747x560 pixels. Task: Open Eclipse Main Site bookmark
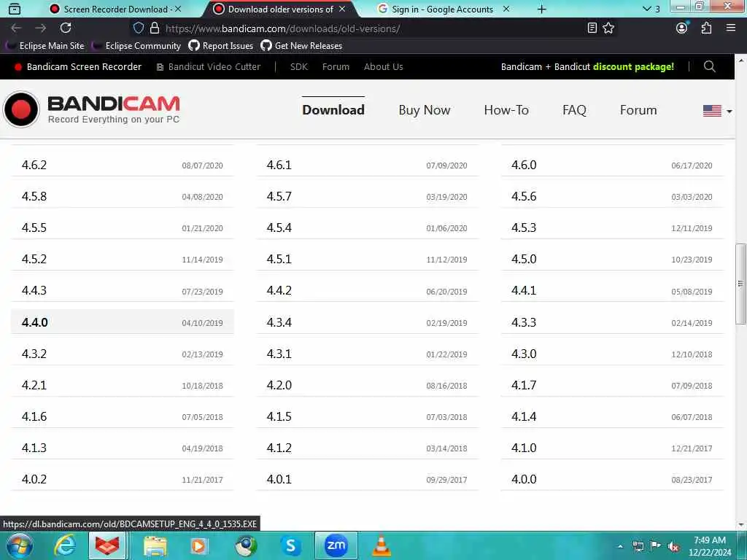pyautogui.click(x=45, y=46)
